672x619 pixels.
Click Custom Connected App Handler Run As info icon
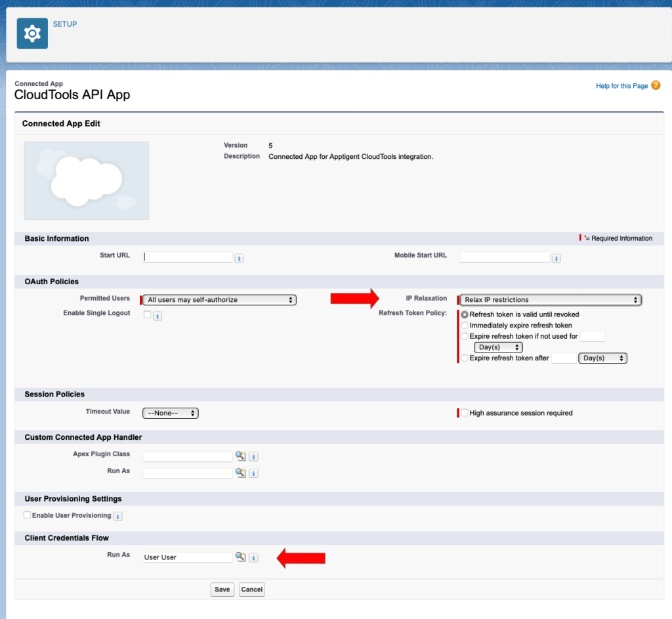coord(254,473)
